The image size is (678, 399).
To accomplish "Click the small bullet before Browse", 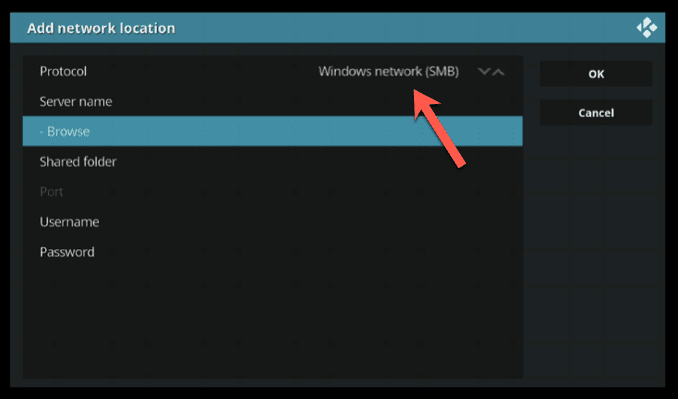I will 42,132.
